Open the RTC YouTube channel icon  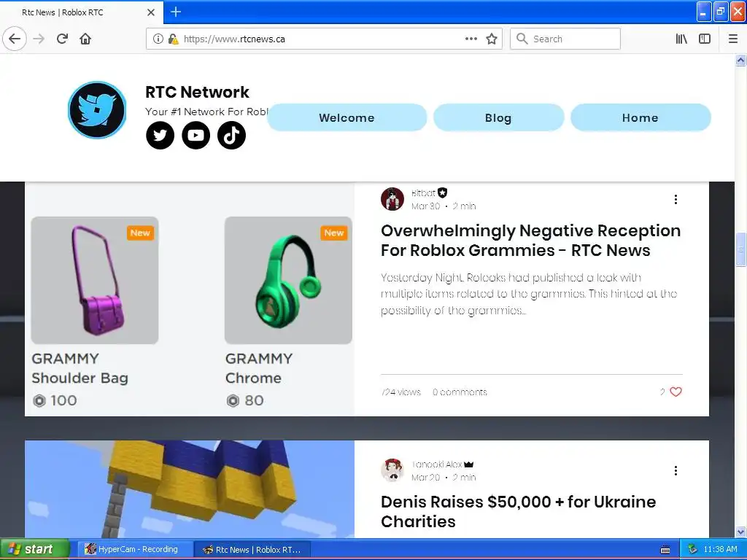pos(196,135)
